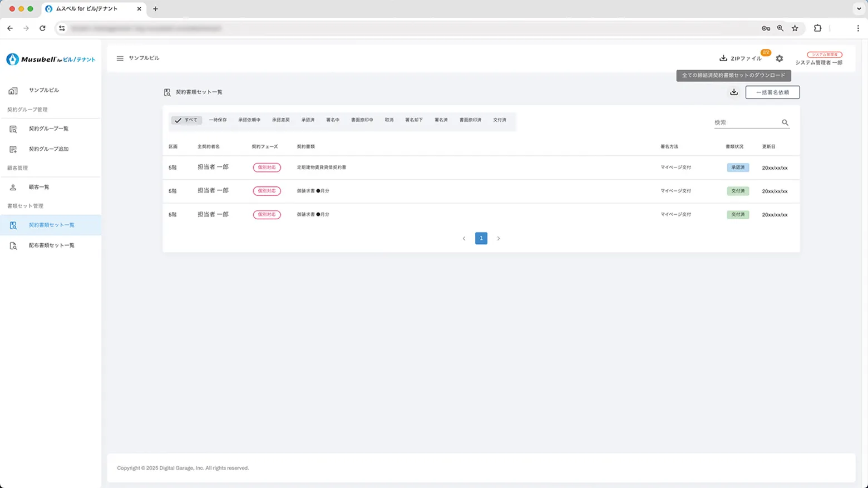
Task: Toggle the hamburger sidebar menu icon
Action: (x=120, y=58)
